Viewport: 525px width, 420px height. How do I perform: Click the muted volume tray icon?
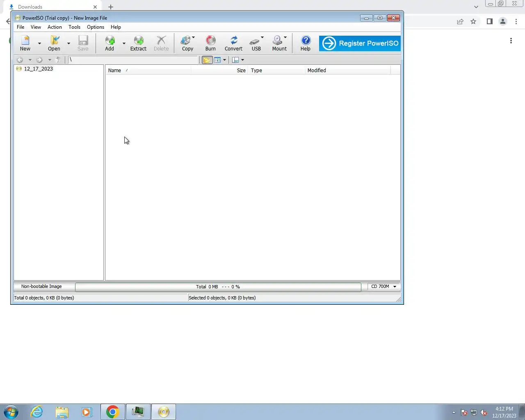(484, 412)
